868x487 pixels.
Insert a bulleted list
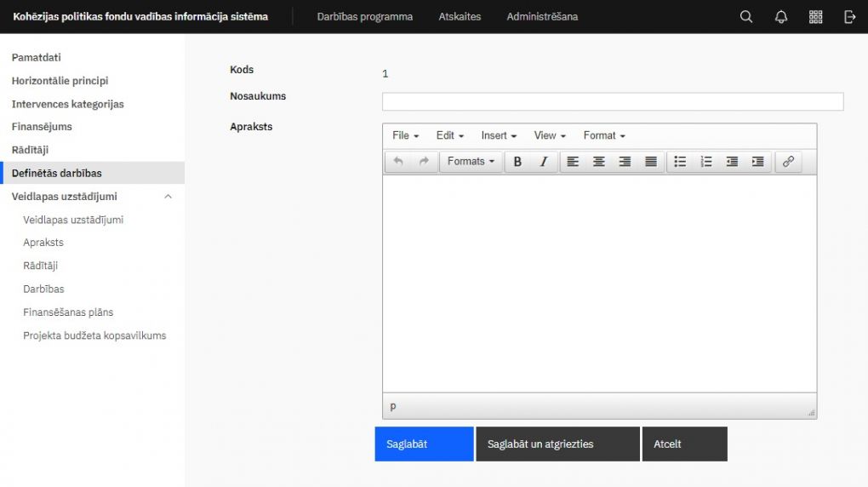point(680,162)
